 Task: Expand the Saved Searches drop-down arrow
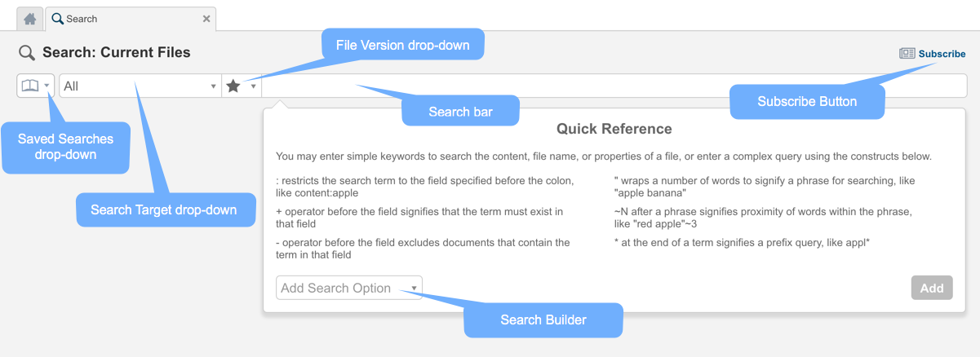(x=47, y=86)
